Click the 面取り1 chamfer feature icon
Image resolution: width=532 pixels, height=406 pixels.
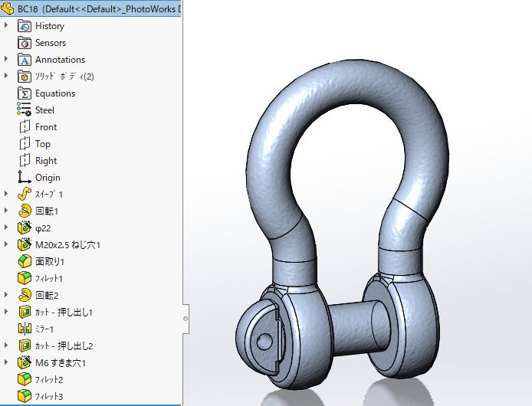tap(25, 261)
